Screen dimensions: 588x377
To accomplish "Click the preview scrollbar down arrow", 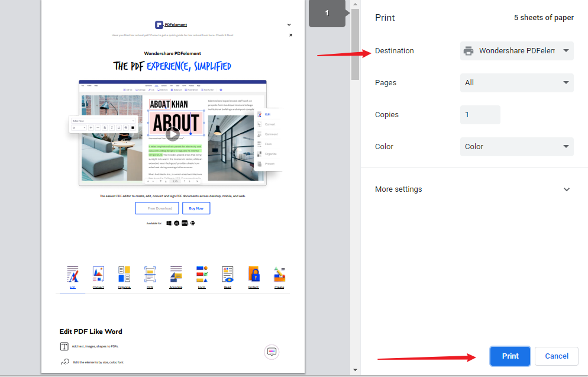I will tap(355, 370).
